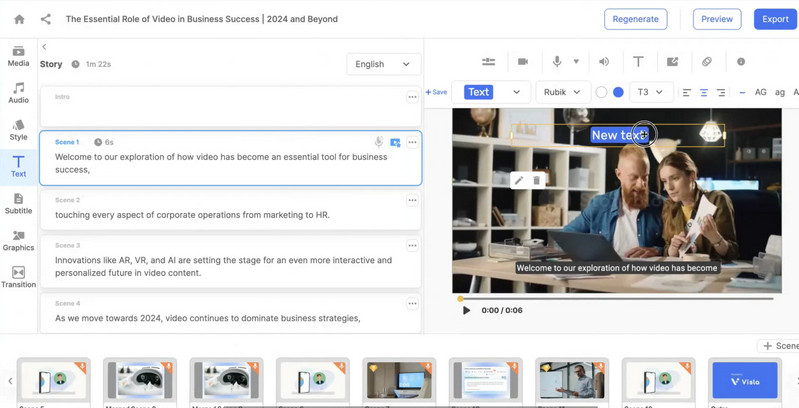Viewport: 799px width, 408px height.
Task: Open Scene 1 three-dot options menu
Action: coord(412,143)
